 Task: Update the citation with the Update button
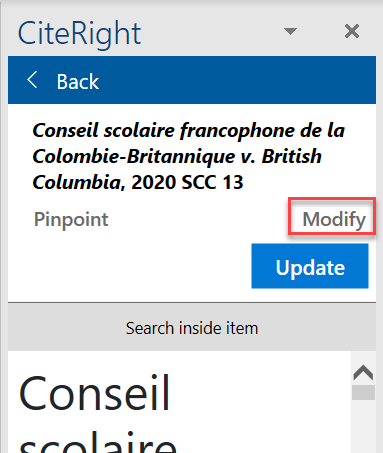coord(310,266)
